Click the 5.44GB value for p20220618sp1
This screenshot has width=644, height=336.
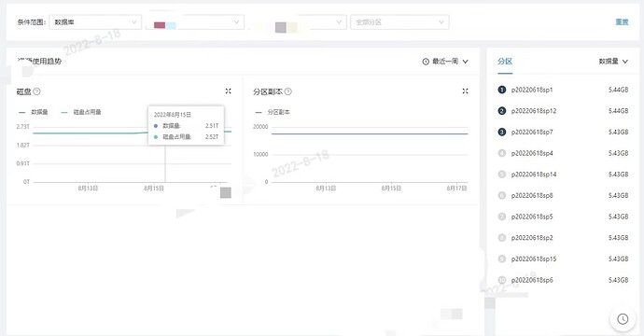618,90
